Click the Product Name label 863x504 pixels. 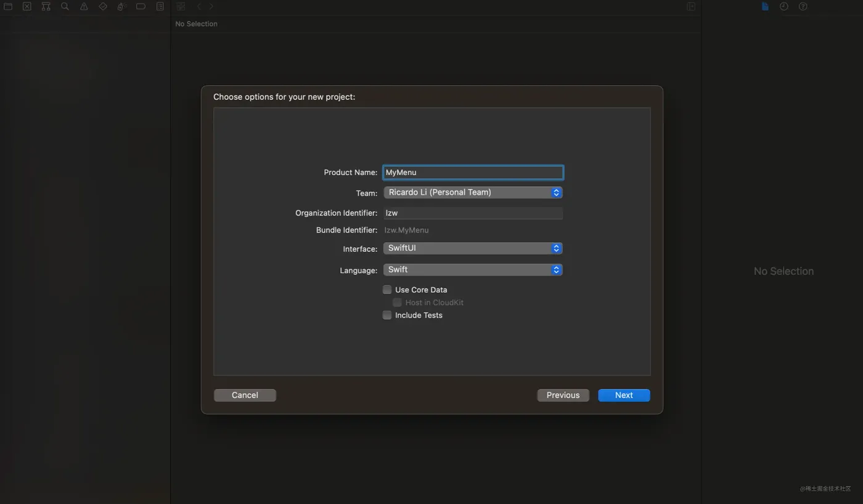pyautogui.click(x=350, y=173)
